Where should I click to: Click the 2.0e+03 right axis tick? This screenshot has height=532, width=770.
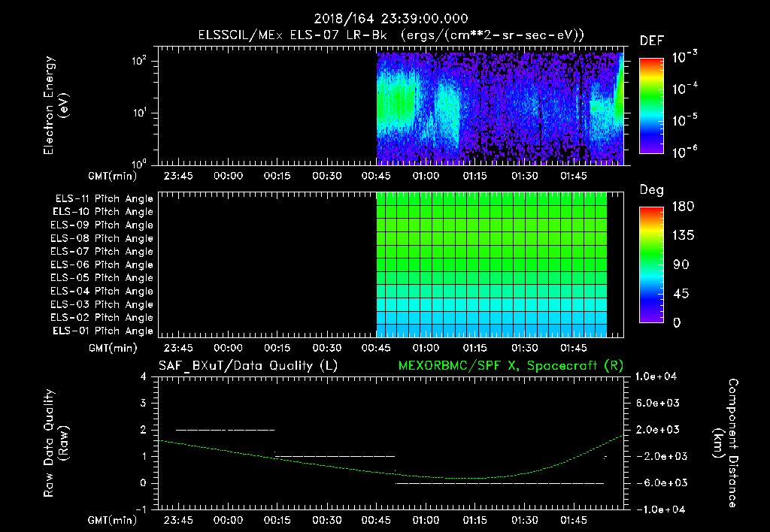tap(657, 429)
